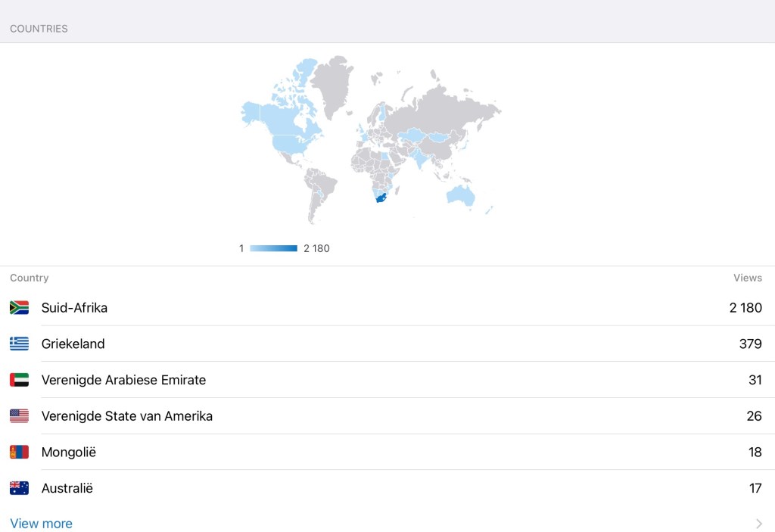
Task: Click the Greece flag icon
Action: click(x=19, y=344)
